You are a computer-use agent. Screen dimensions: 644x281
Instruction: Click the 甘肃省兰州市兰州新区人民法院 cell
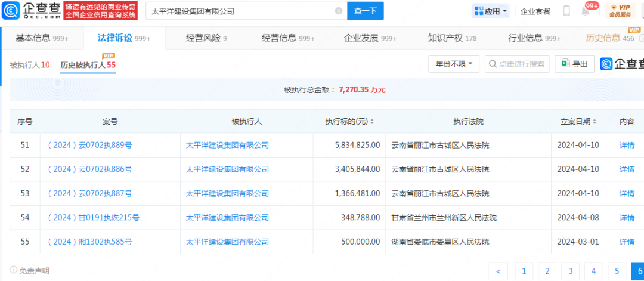click(x=468, y=217)
